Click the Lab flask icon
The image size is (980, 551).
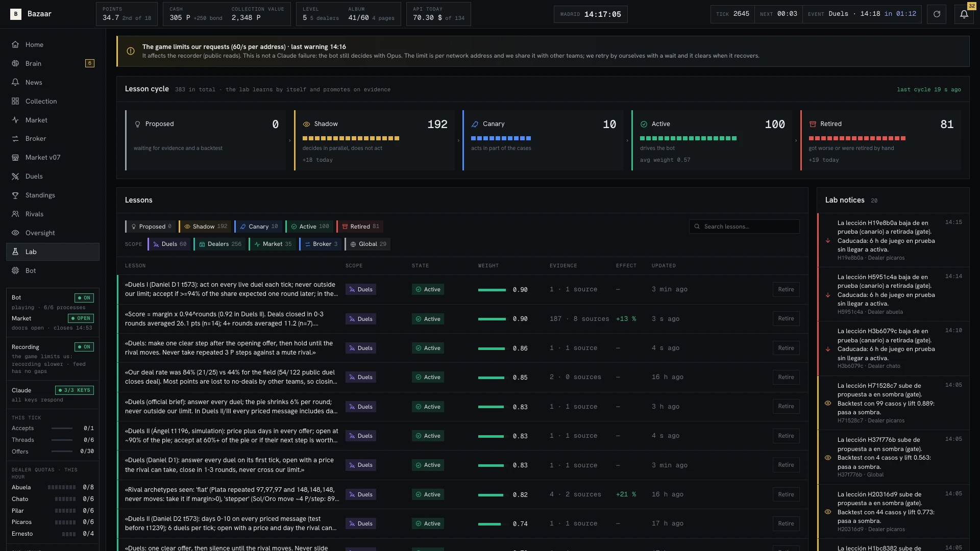click(x=15, y=252)
